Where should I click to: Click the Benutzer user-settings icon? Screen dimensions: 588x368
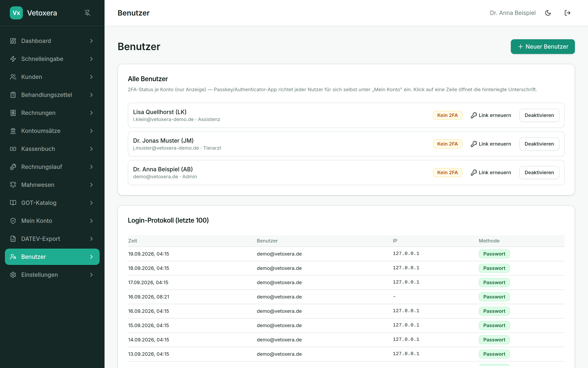point(13,257)
